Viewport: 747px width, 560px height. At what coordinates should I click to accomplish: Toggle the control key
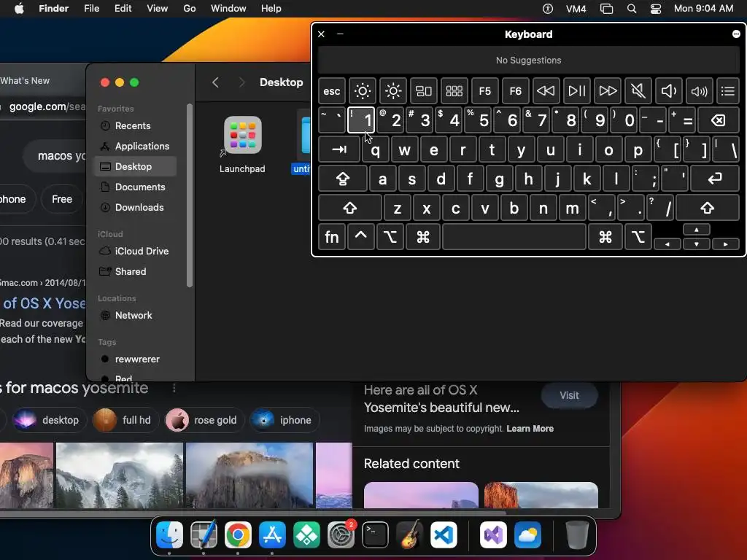tap(360, 237)
